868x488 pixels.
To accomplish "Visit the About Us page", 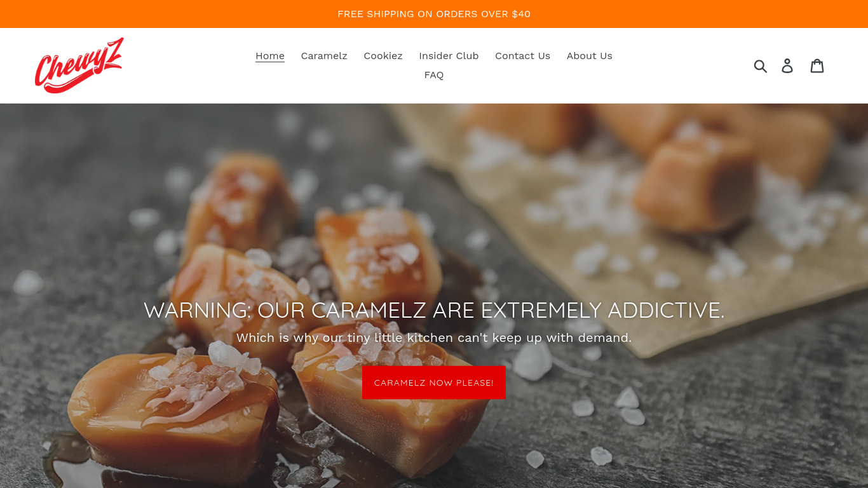I will pos(590,56).
